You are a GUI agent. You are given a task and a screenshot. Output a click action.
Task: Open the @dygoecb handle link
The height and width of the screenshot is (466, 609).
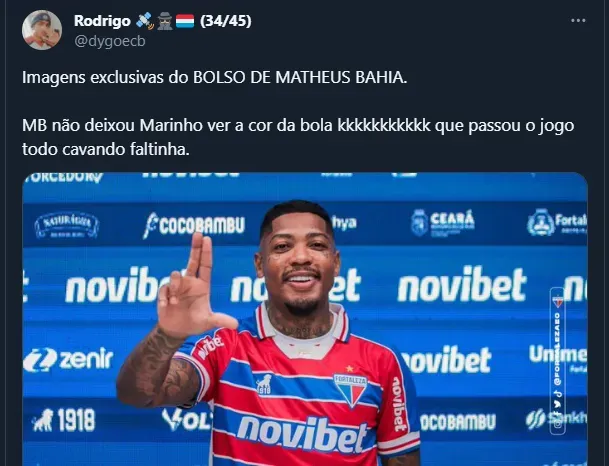(110, 41)
